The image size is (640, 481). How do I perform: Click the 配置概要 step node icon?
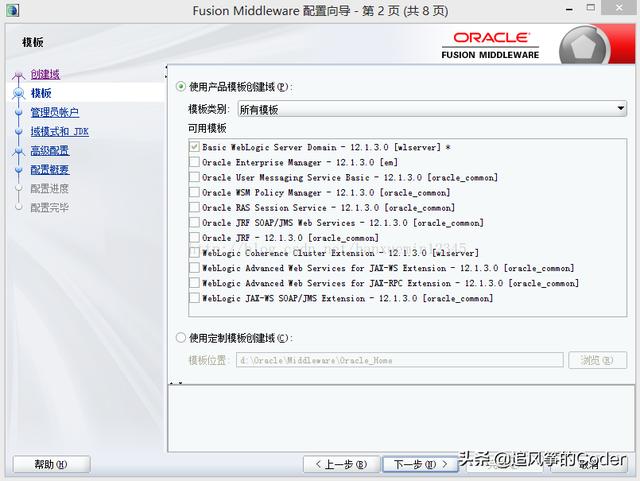pyautogui.click(x=18, y=169)
